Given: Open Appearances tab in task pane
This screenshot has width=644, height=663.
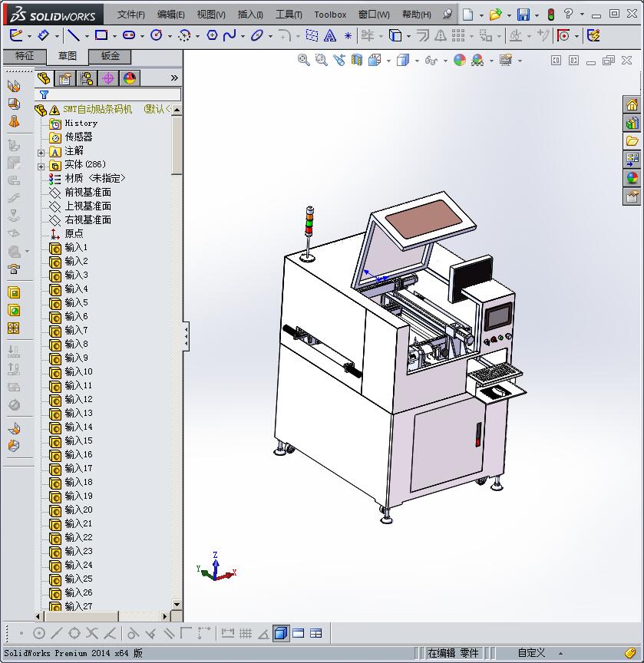Looking at the screenshot, I should coord(632,178).
